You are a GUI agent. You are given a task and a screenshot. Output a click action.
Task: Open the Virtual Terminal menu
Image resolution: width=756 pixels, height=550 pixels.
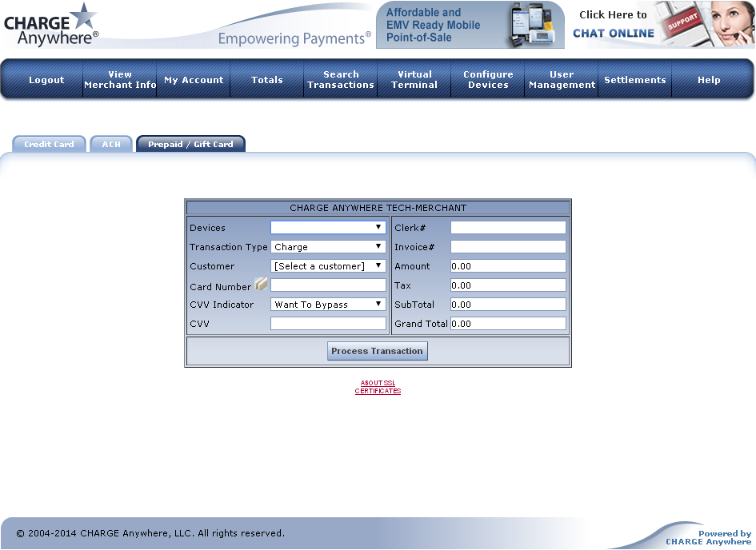click(414, 80)
